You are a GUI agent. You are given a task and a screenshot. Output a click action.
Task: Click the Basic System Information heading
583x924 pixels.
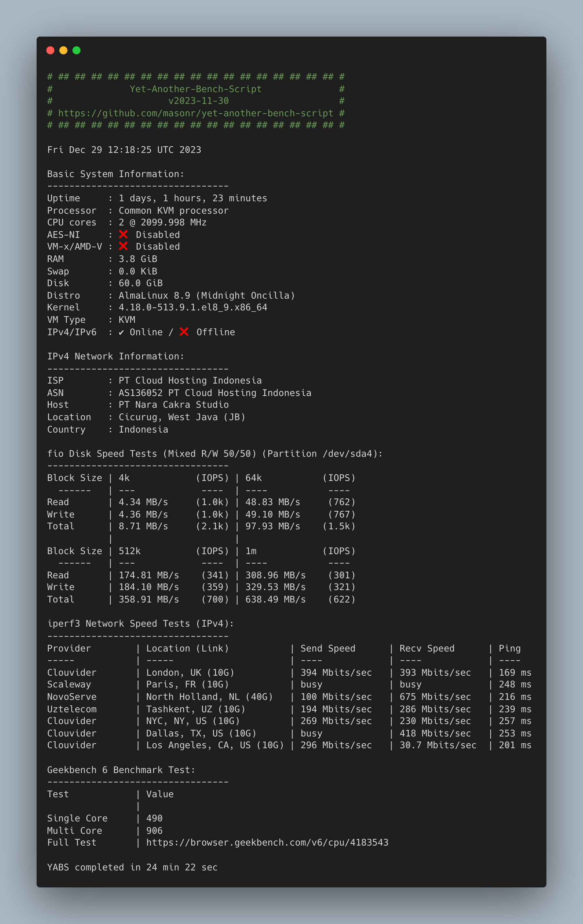click(x=116, y=174)
